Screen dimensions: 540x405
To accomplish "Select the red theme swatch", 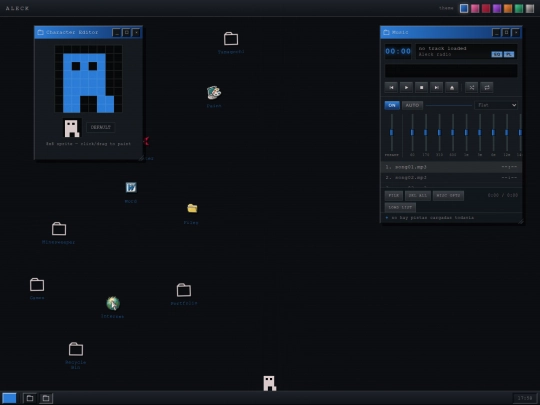I will click(486, 9).
